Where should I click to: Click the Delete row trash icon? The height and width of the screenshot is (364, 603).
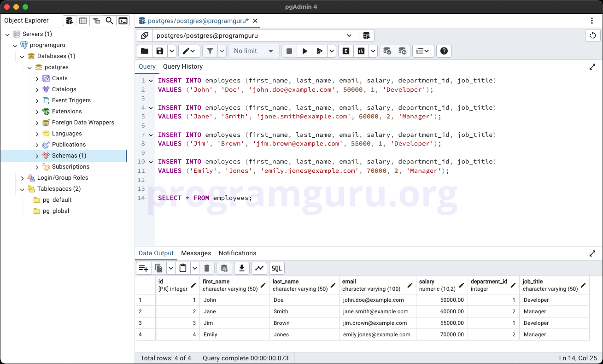coord(207,268)
